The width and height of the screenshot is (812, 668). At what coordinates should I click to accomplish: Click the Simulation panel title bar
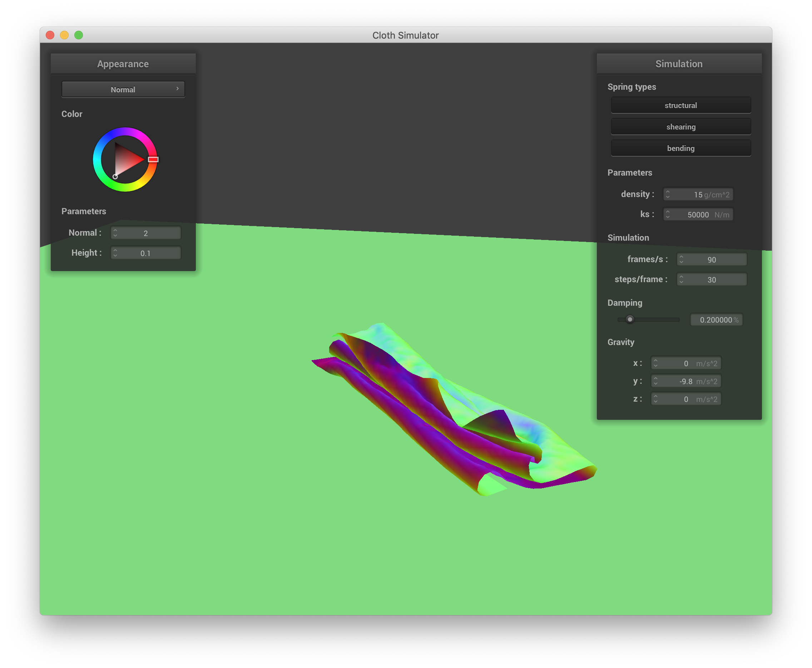[679, 64]
